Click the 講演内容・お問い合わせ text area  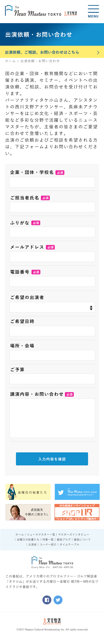[52, 418]
